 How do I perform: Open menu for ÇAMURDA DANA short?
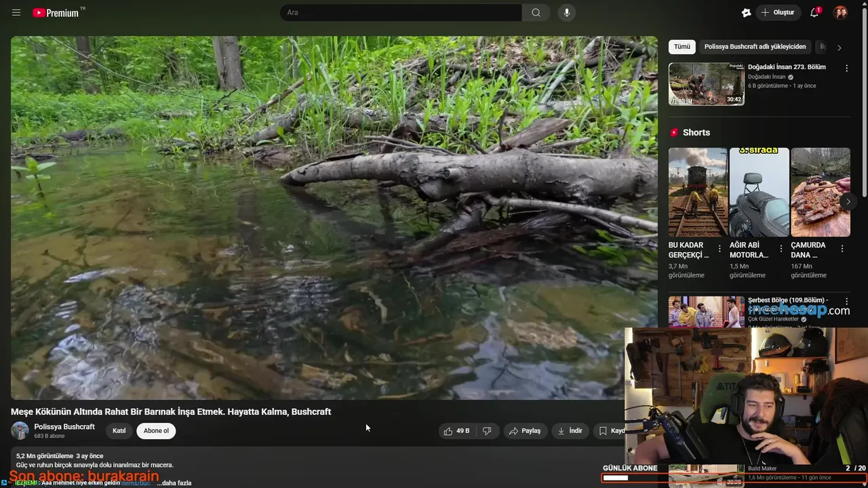(842, 249)
